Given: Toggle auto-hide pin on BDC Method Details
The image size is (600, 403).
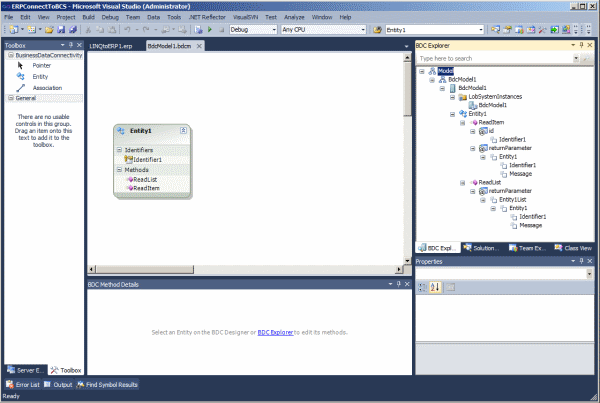Looking at the screenshot, I should [399, 284].
